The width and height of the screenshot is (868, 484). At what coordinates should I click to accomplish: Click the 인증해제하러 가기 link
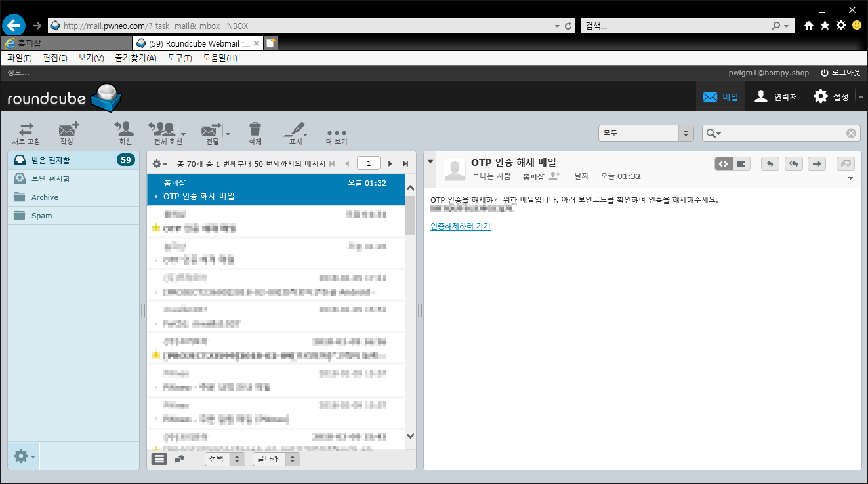click(x=460, y=226)
